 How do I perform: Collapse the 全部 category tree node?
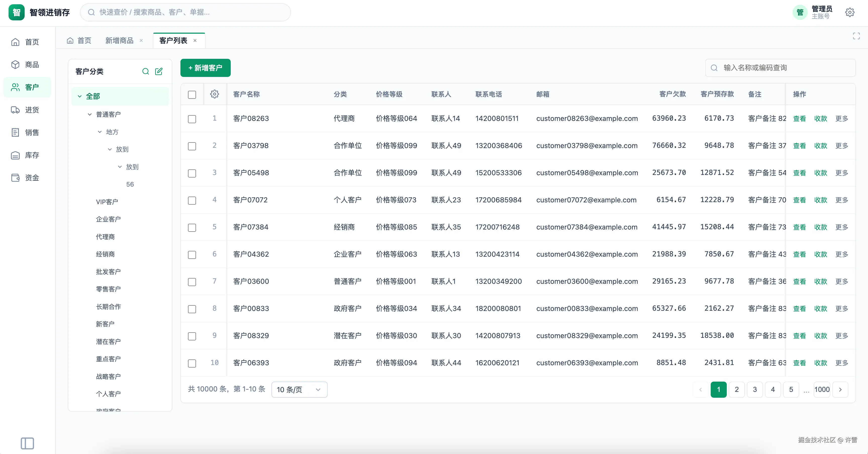click(79, 96)
